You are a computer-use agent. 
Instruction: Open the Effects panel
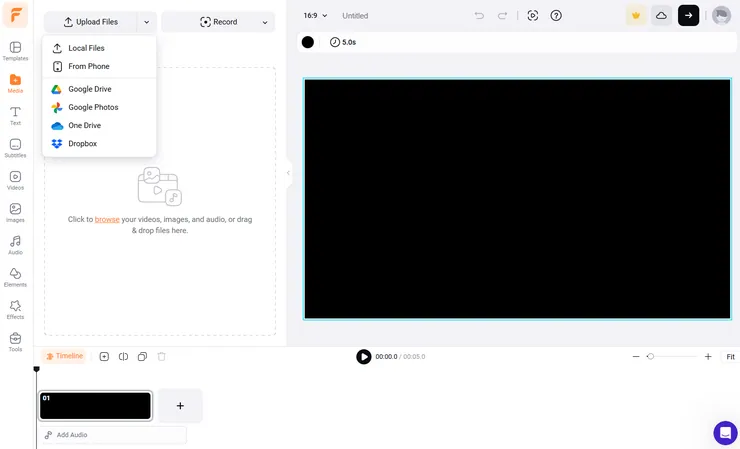pyautogui.click(x=15, y=309)
